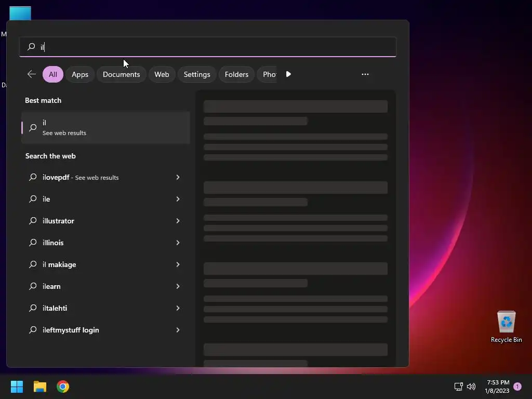Select the Recycle Bin desktop icon
Image resolution: width=532 pixels, height=399 pixels.
506,327
